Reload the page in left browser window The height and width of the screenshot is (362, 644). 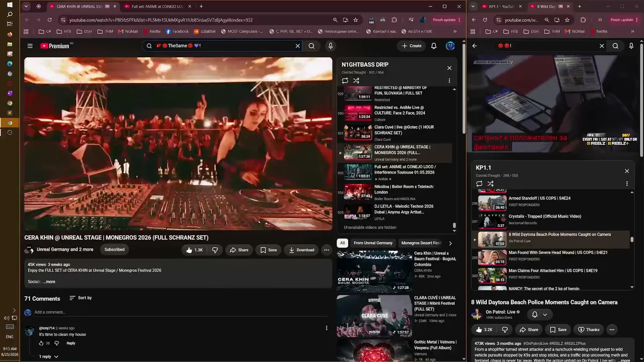tap(49, 20)
